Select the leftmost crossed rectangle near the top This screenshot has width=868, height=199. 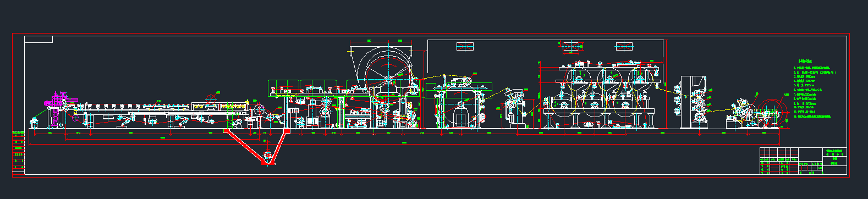tap(465, 47)
